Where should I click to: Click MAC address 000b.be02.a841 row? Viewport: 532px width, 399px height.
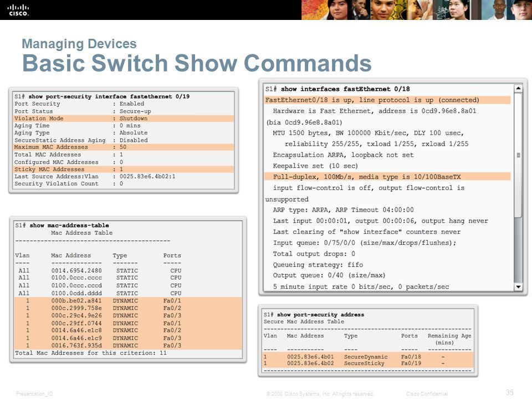pyautogui.click(x=128, y=300)
